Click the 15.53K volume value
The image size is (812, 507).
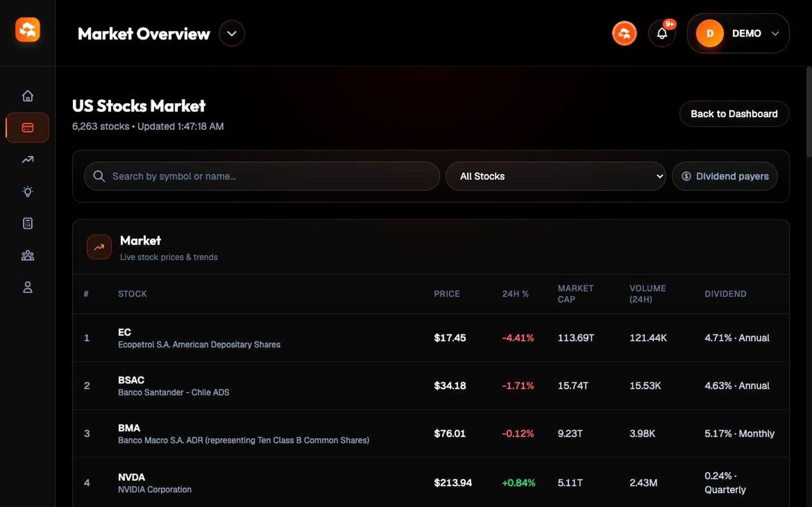coord(645,386)
